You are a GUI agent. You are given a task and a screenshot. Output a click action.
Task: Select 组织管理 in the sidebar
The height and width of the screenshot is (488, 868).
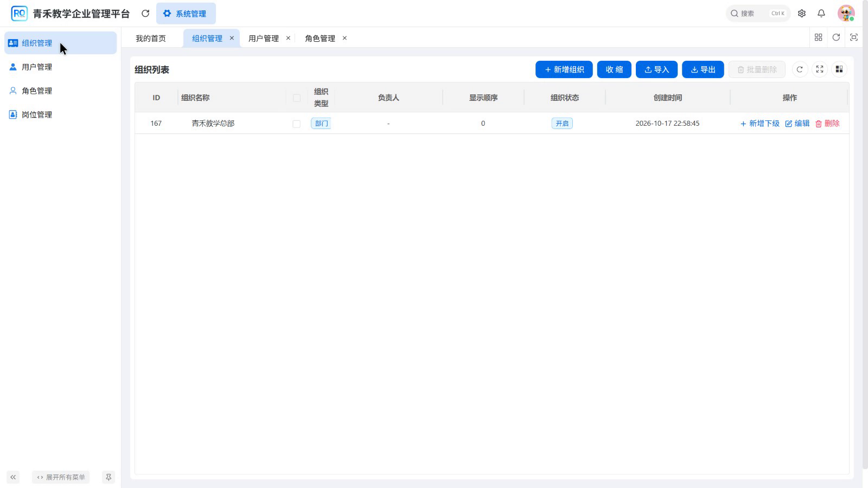click(60, 43)
